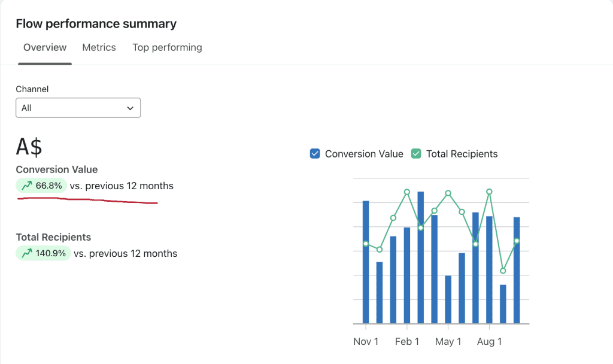The height and width of the screenshot is (364, 613).
Task: Click the 140.9% Total Recipients badge
Action: click(43, 254)
